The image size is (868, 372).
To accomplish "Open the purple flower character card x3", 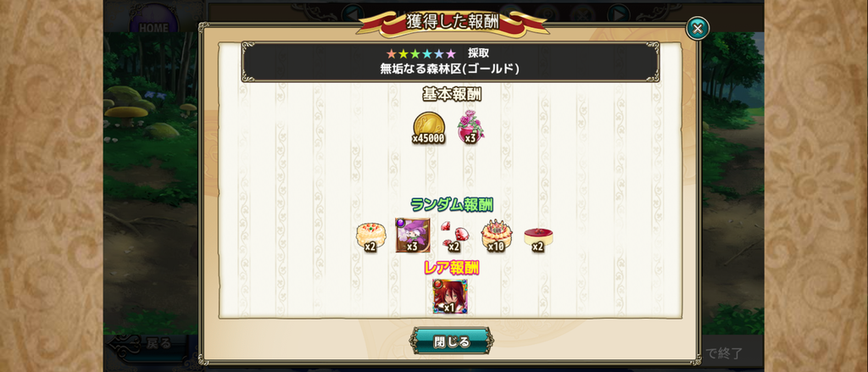I will 413,236.
